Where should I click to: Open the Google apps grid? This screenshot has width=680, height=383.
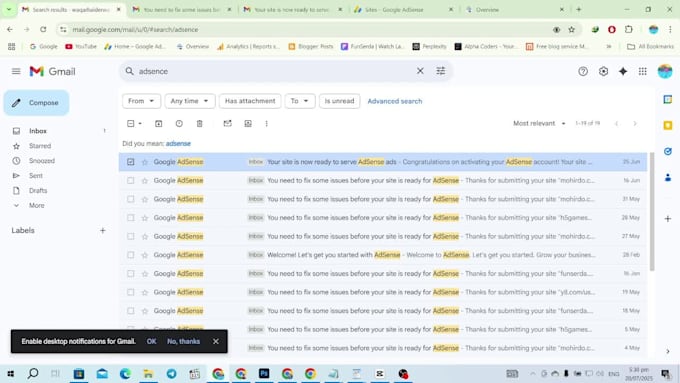click(643, 71)
